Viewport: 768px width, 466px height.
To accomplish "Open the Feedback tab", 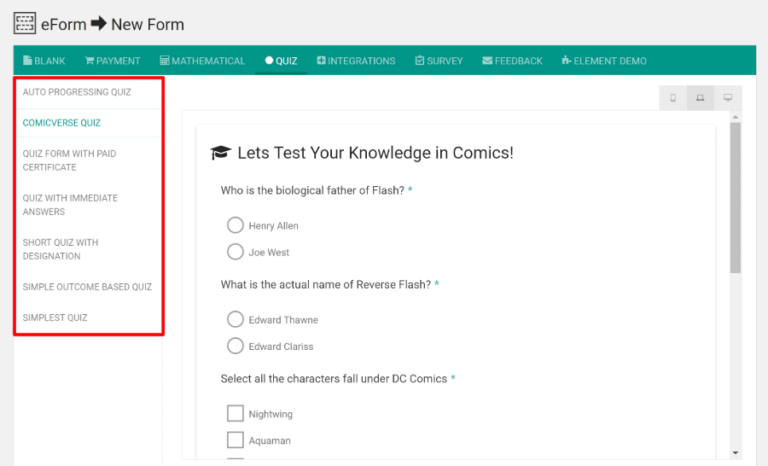I will [x=512, y=61].
